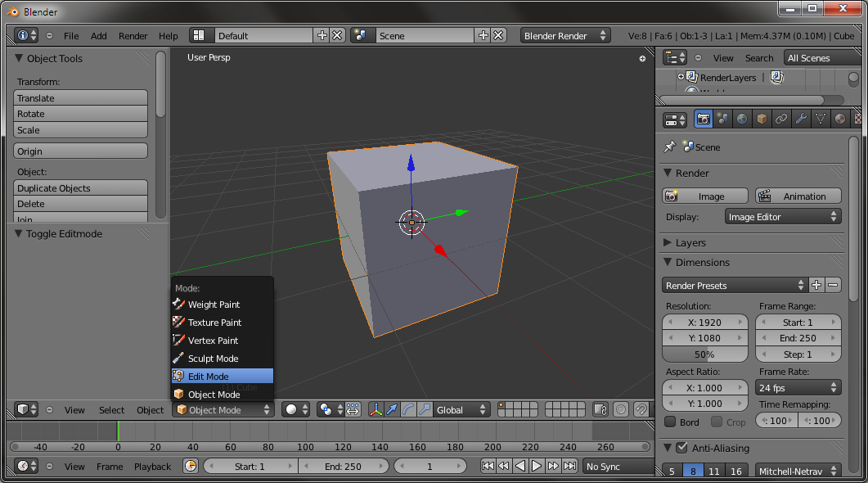868x483 pixels.
Task: Enable the Bord checkbox
Action: 671,422
